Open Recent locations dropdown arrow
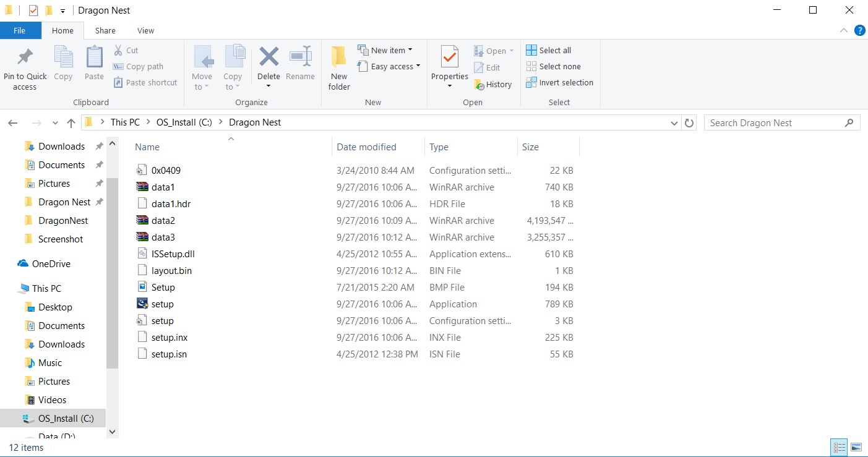 coord(56,123)
